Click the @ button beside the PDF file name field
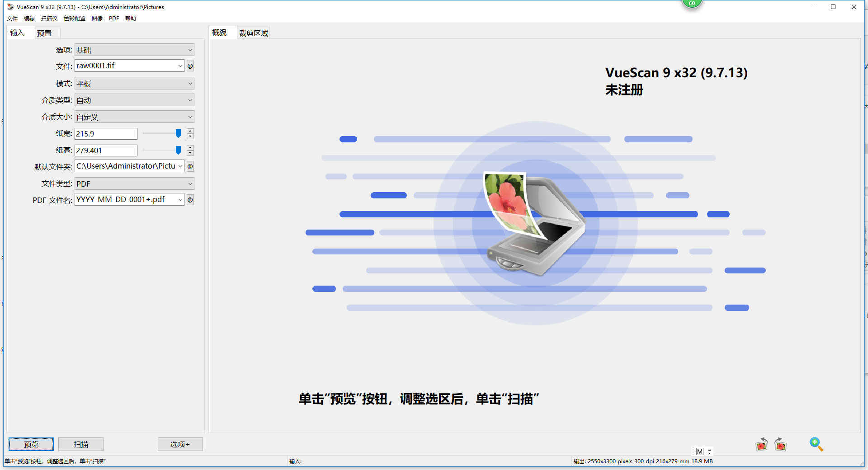Screen dimensions: 868x470 tap(190, 200)
